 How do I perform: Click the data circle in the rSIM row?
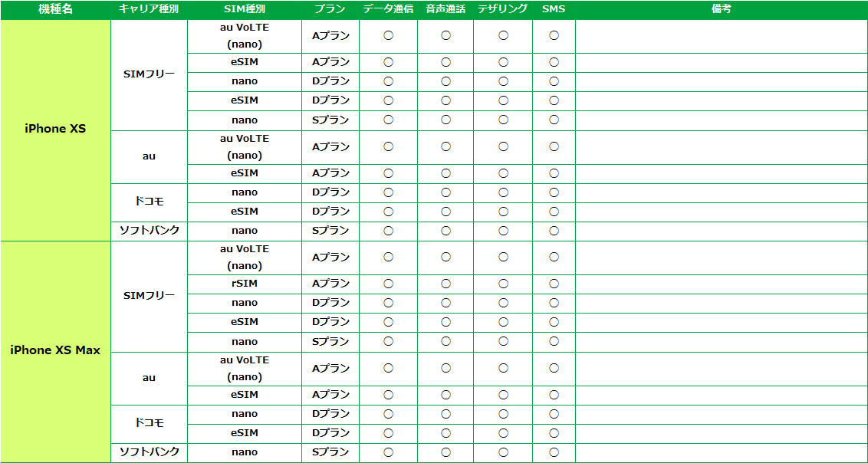click(389, 284)
